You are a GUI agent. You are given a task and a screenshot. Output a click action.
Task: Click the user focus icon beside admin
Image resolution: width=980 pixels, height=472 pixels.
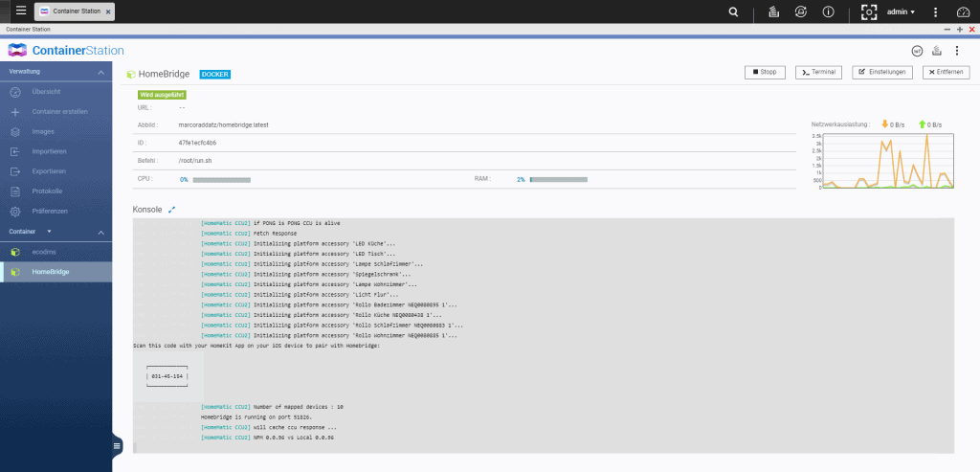coord(869,11)
